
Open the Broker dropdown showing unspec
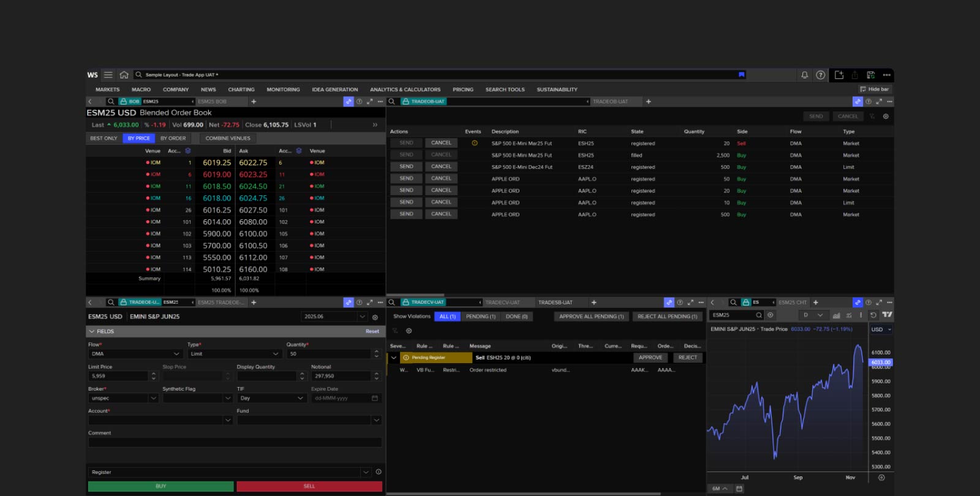pos(124,398)
